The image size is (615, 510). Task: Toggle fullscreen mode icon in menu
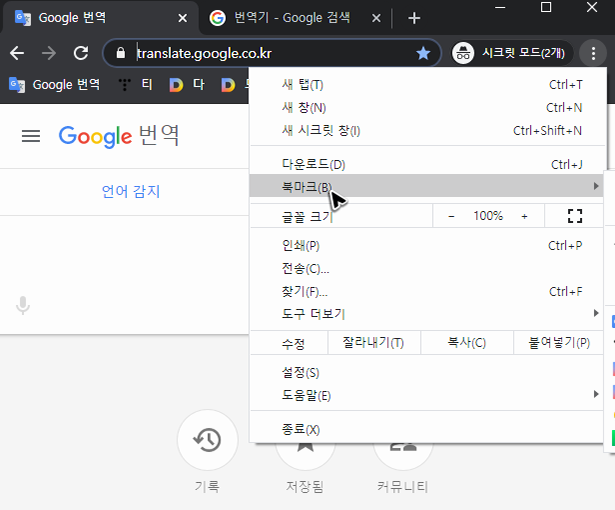575,216
